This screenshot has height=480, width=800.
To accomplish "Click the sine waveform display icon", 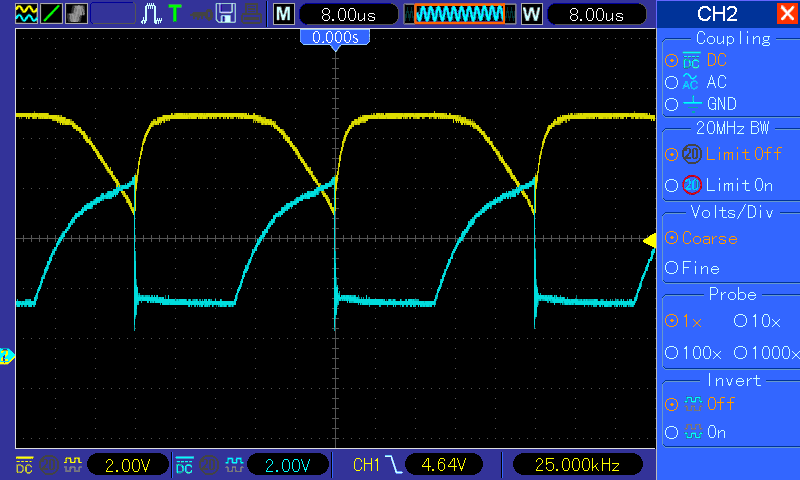I will point(27,14).
